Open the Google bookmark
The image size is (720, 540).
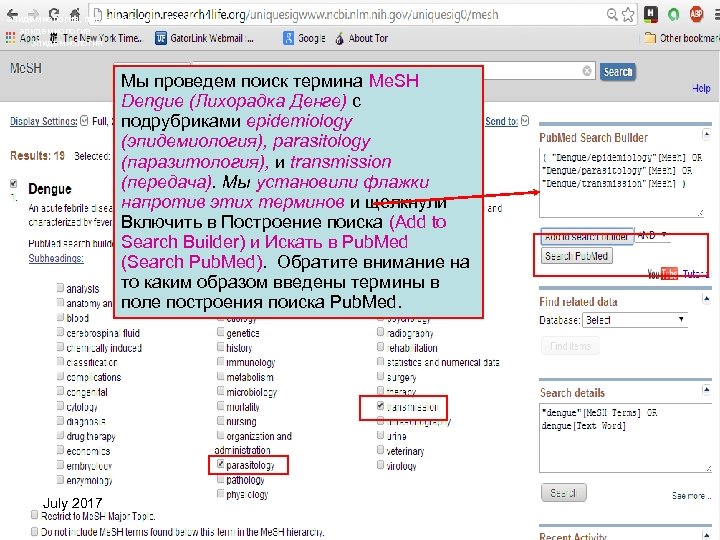(304, 38)
